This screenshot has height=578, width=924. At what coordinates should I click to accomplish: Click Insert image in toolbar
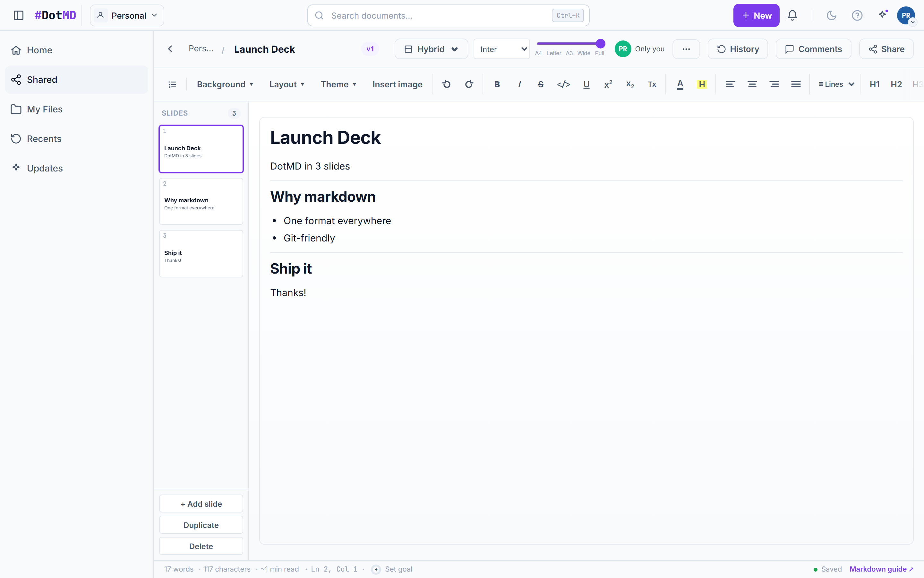coord(397,84)
